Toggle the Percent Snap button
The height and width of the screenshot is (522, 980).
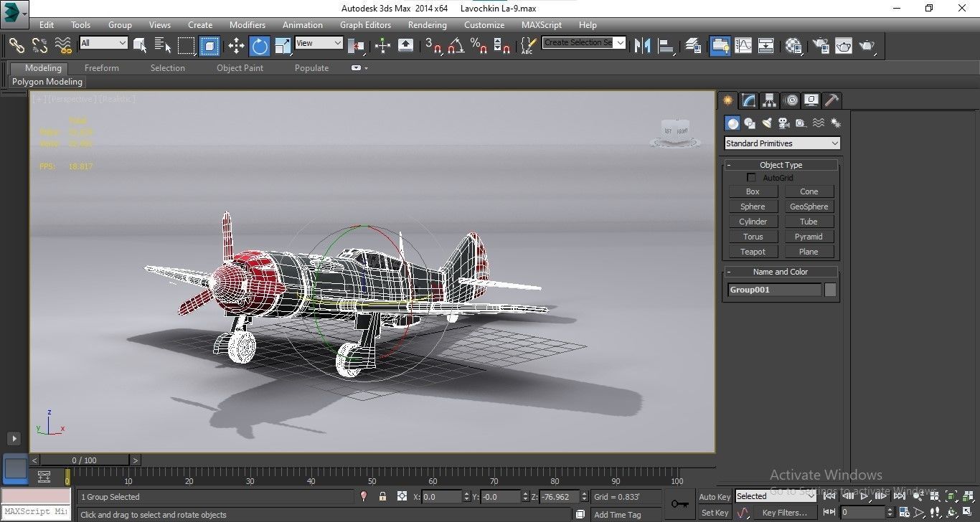pyautogui.click(x=479, y=46)
